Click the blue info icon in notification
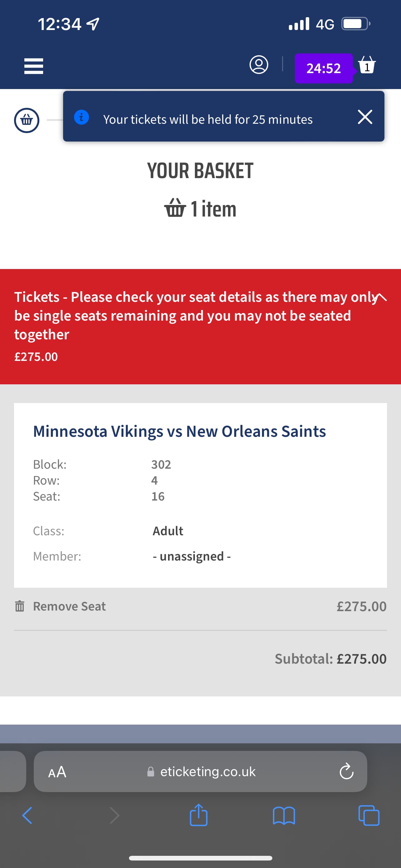 (x=81, y=117)
